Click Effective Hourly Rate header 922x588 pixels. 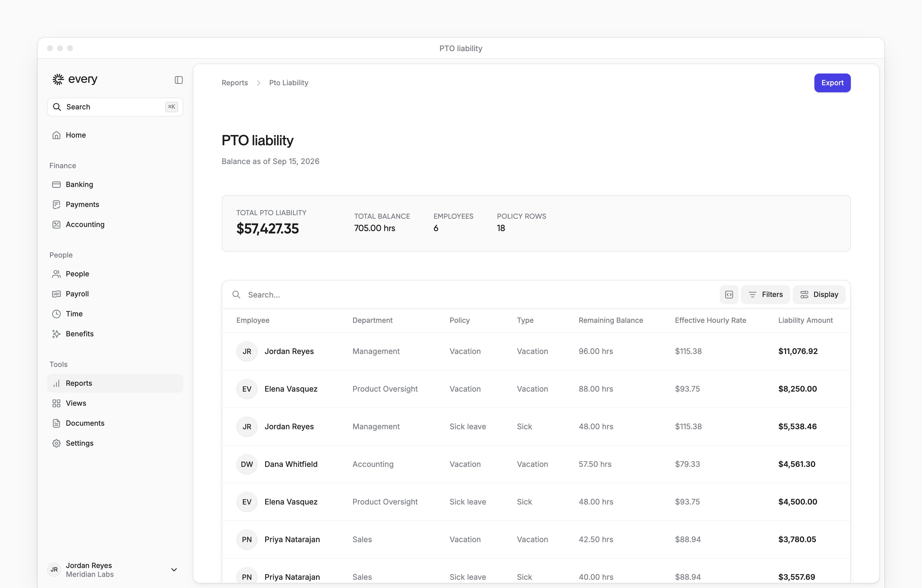point(710,320)
